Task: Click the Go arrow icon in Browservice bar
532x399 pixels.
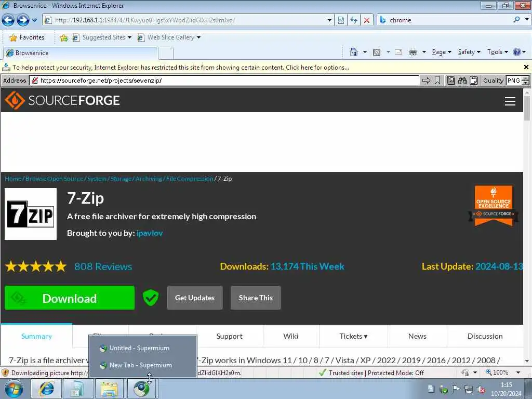Action: coord(426,81)
